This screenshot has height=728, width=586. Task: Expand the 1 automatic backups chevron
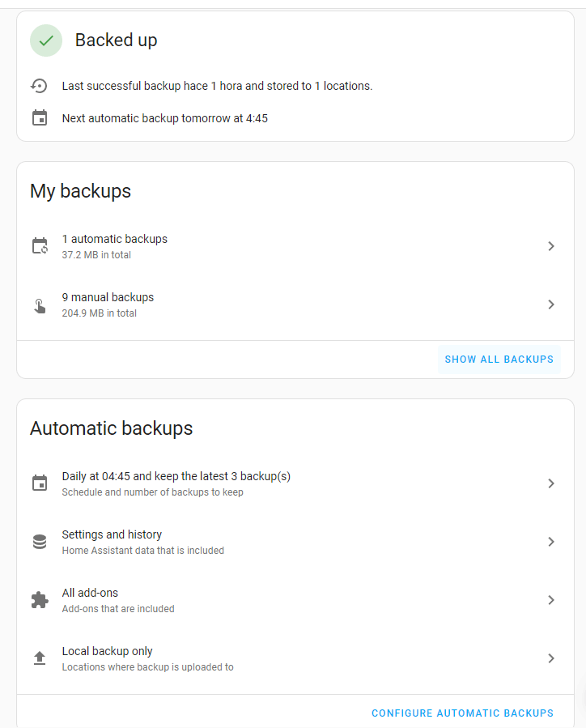coord(550,246)
